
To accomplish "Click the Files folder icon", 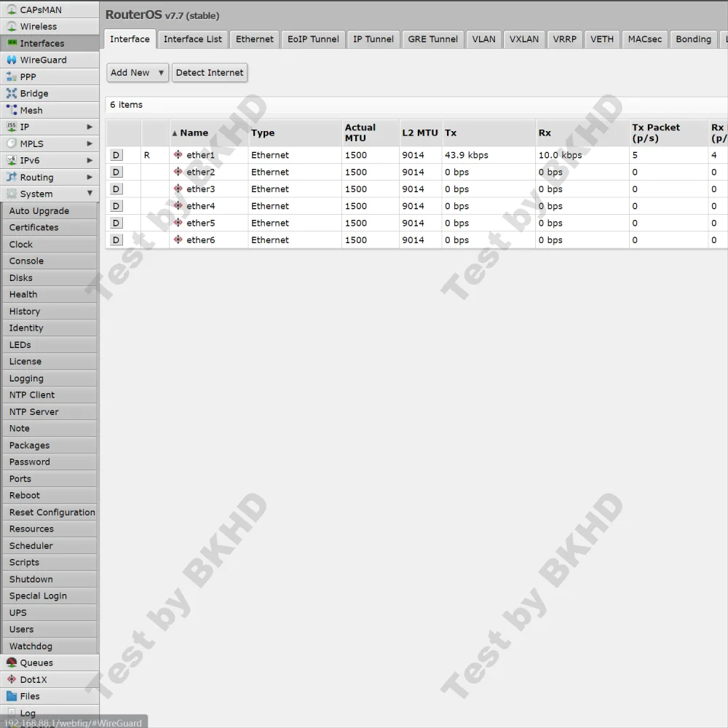I will (x=12, y=696).
